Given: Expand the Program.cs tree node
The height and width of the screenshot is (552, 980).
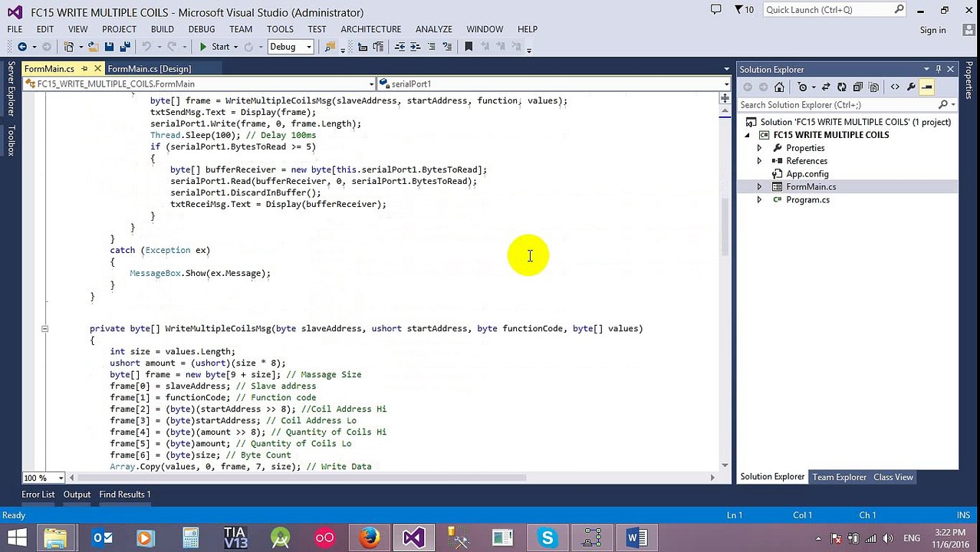Looking at the screenshot, I should coord(759,200).
